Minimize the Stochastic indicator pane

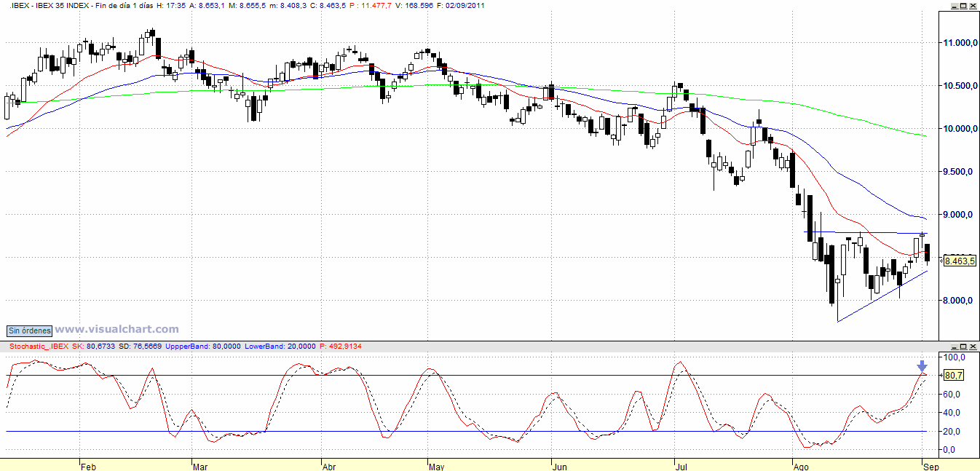pos(956,345)
